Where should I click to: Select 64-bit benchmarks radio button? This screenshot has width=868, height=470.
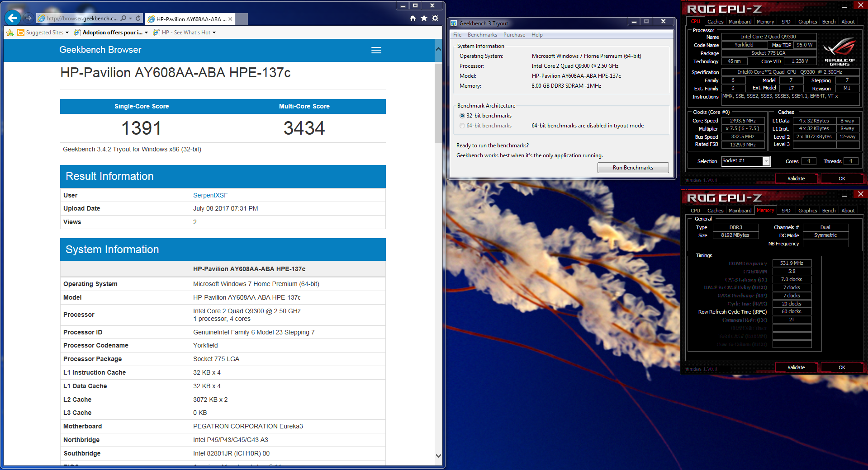click(462, 126)
